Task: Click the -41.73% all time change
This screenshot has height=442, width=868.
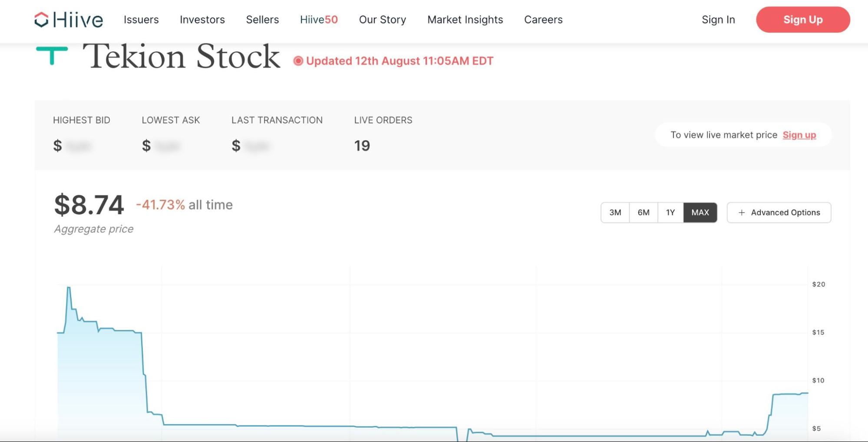Action: [x=185, y=205]
